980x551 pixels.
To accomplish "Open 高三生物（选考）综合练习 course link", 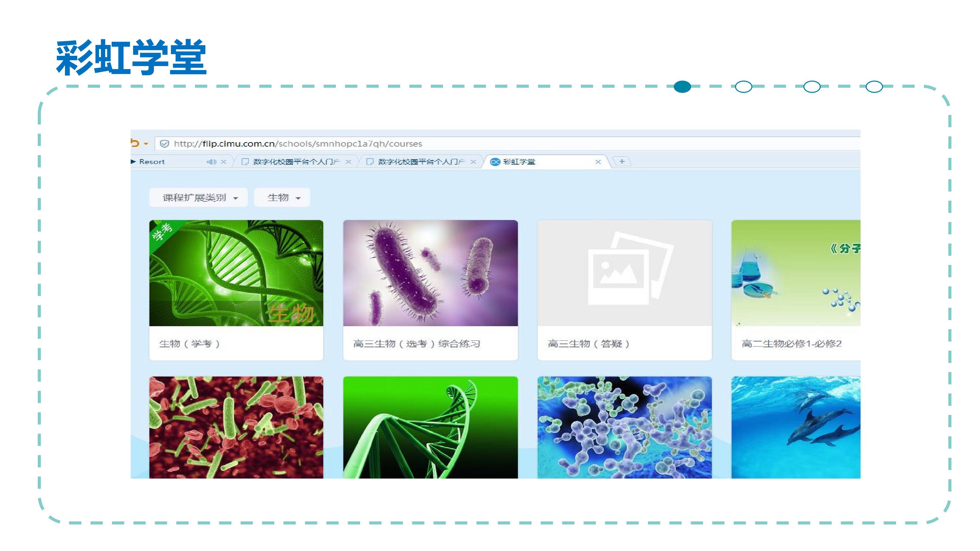I will [x=416, y=344].
